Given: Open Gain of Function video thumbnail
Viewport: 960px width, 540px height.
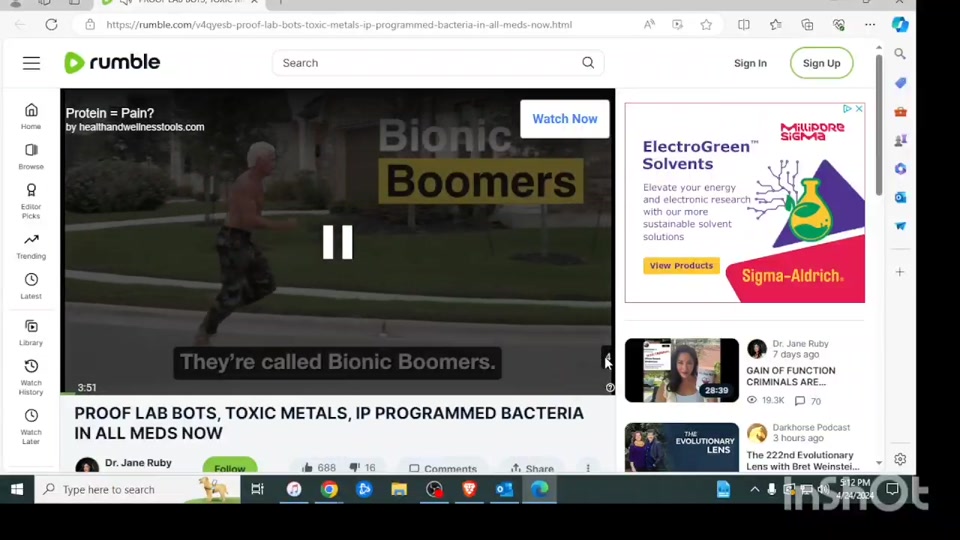Looking at the screenshot, I should pos(681,370).
